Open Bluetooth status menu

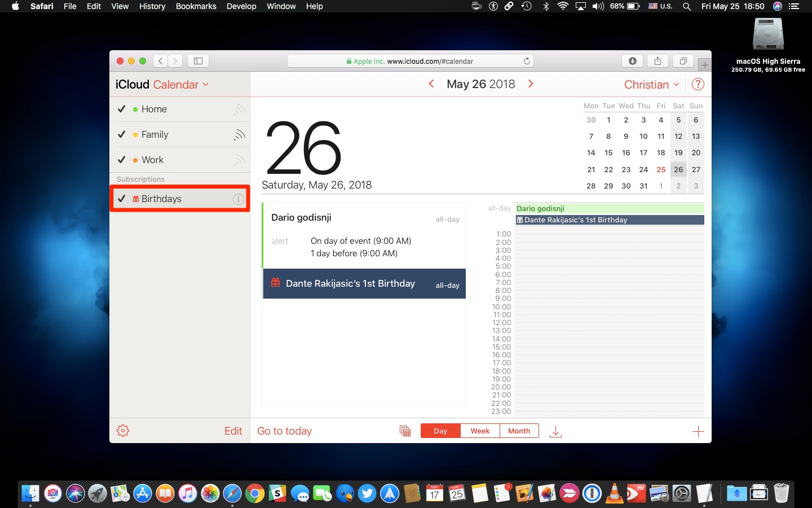point(546,6)
